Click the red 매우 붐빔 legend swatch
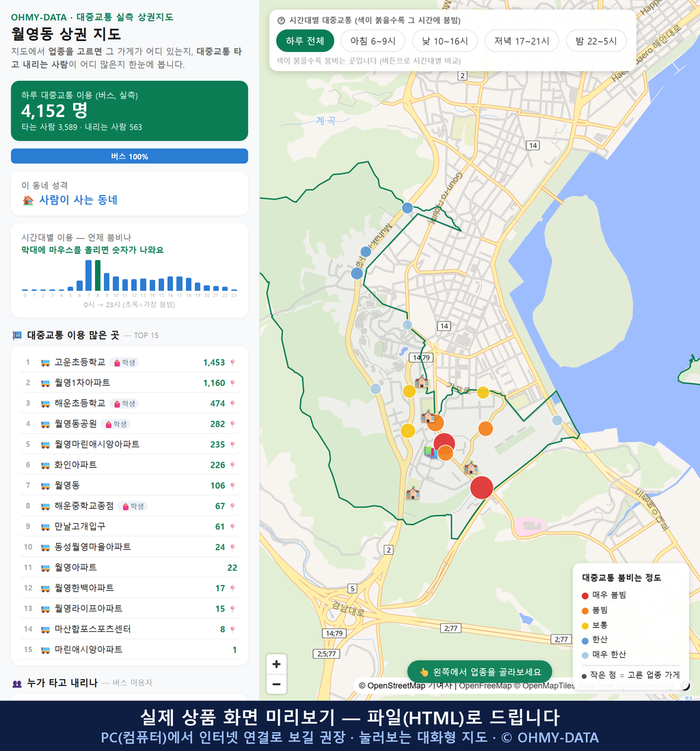This screenshot has height=751, width=700. click(584, 595)
